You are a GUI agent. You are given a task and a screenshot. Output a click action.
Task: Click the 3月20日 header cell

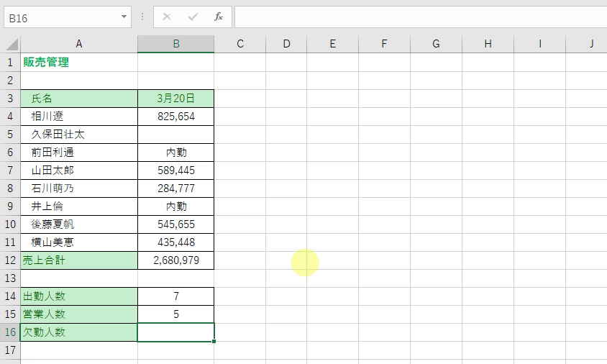175,99
